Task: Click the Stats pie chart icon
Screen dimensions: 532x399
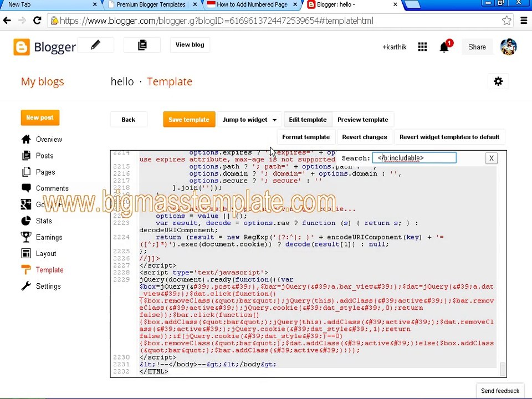Action: [26, 221]
